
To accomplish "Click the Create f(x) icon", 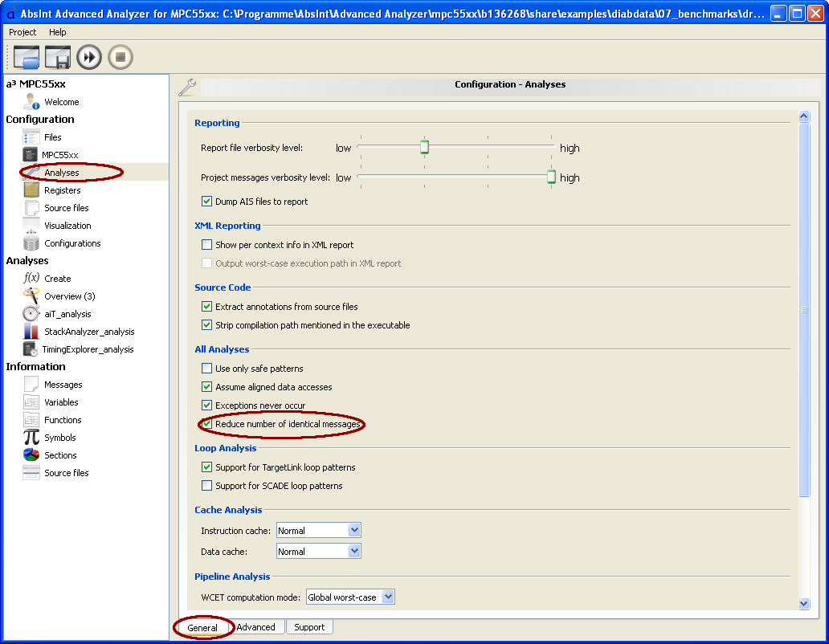I will 31,278.
